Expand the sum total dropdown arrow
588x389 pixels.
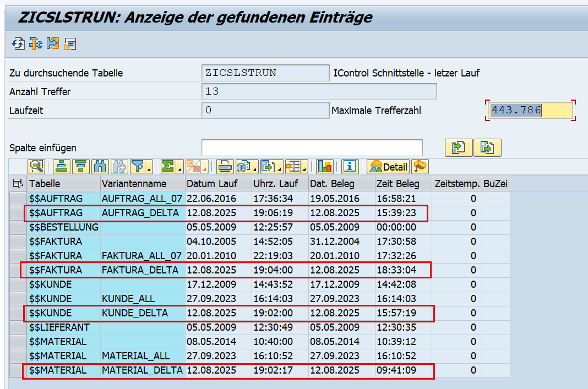[x=180, y=167]
